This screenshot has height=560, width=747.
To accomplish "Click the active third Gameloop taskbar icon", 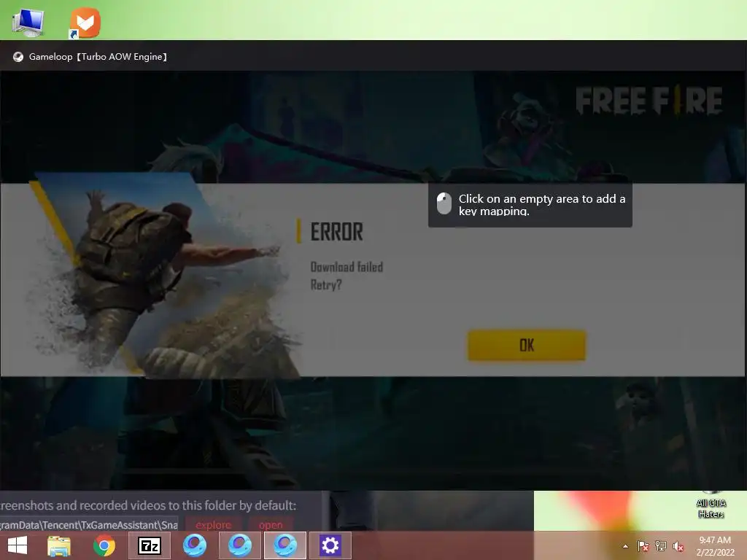I will [x=285, y=545].
